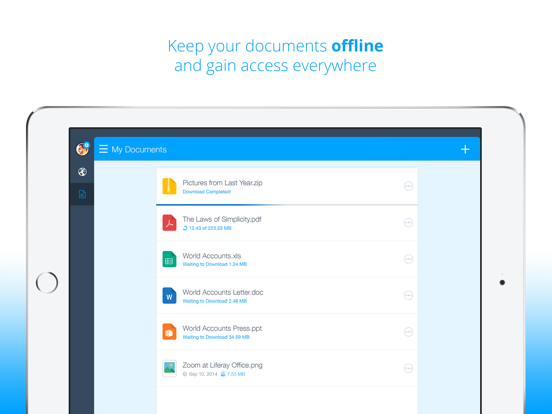Open Pictures from Last Year.zip file name
The image size is (552, 414).
click(x=222, y=183)
